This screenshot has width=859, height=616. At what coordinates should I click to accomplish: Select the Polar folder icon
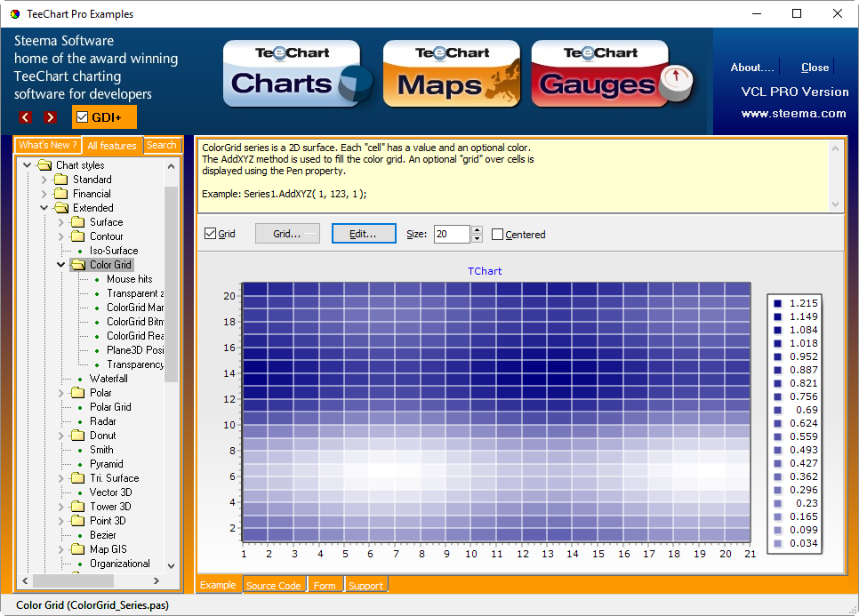click(x=77, y=393)
